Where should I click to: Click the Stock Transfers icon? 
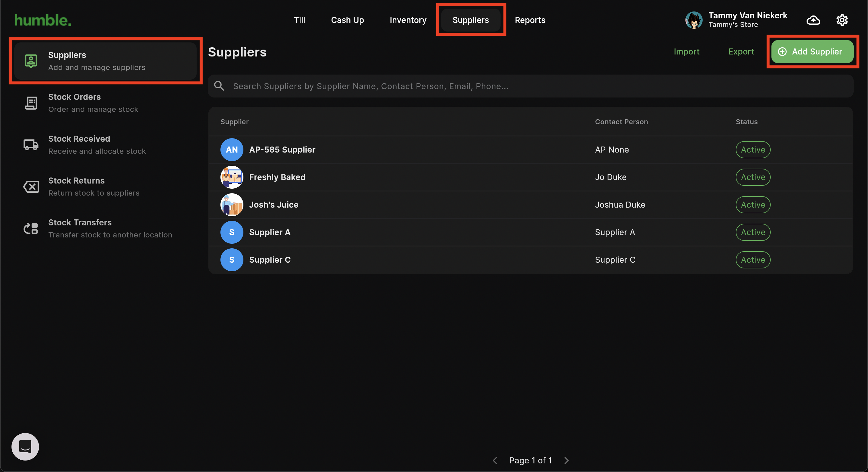point(31,229)
